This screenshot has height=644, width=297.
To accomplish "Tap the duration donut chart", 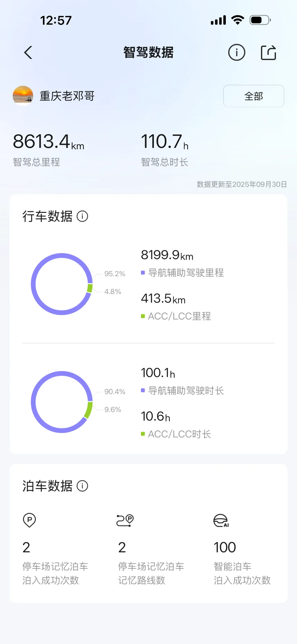I will coord(62,402).
